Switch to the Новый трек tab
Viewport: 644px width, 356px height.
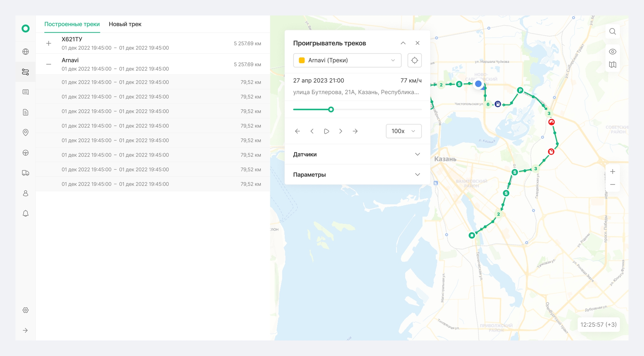125,24
